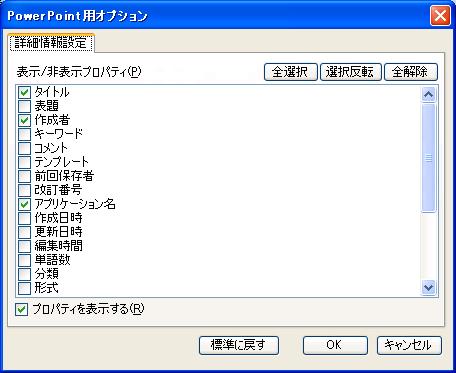Uncheck the タイトル checkbox

coord(24,92)
